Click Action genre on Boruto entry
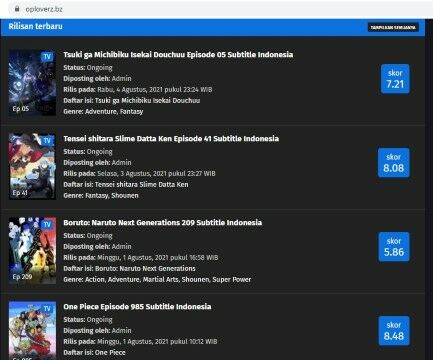 (x=95, y=279)
